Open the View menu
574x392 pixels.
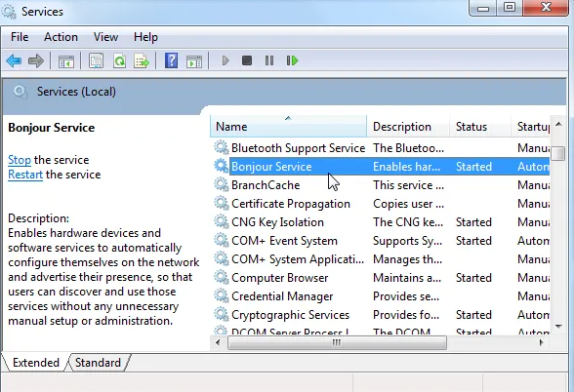(x=105, y=37)
